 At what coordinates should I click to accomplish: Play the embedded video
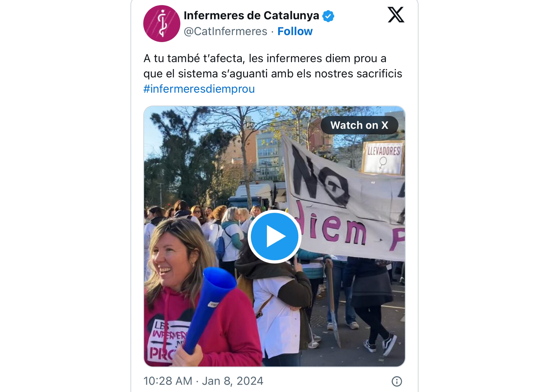(x=274, y=236)
